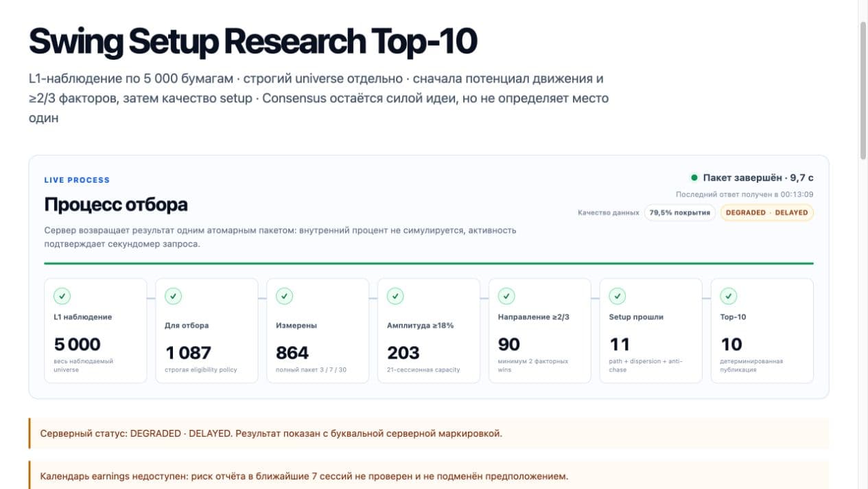This screenshot has height=489, width=868.
Task: Click the checkmark icon above Для отбора
Action: click(173, 296)
